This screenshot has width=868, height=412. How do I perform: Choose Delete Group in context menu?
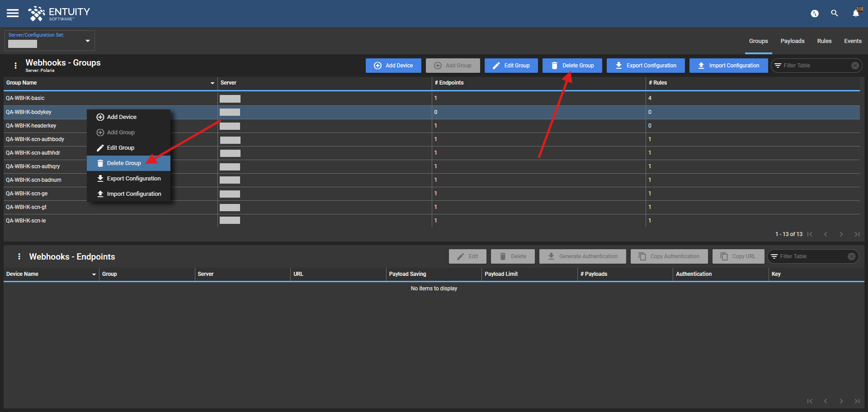click(x=128, y=163)
